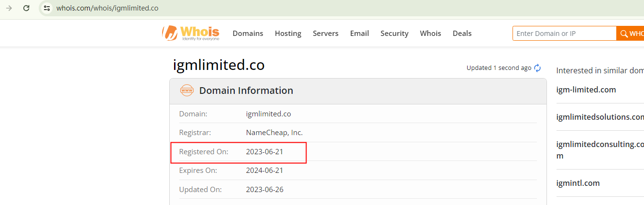Screen dimensions: 644x205
Task: Open the Servers menu
Action: (326, 34)
